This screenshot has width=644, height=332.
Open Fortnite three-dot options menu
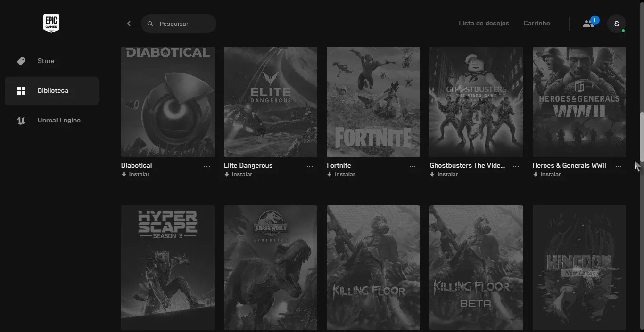point(413,166)
